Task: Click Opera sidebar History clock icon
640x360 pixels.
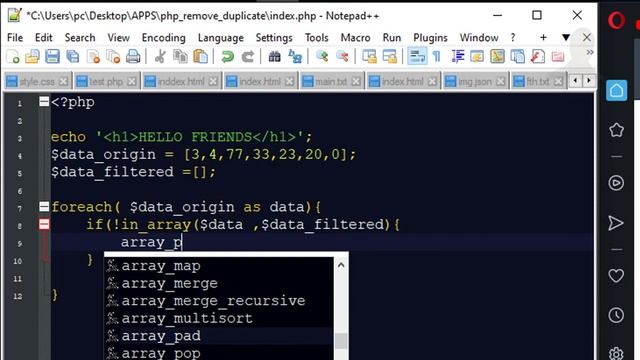Action: (x=616, y=315)
